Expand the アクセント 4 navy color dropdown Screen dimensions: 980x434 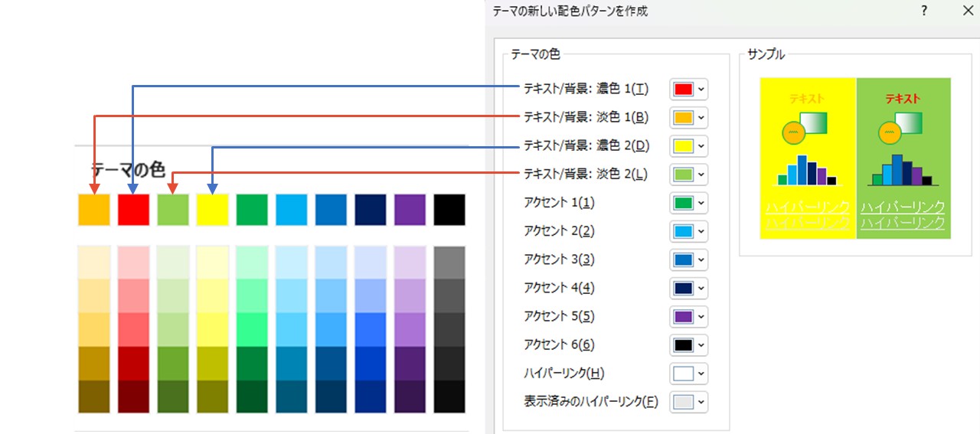click(x=688, y=289)
